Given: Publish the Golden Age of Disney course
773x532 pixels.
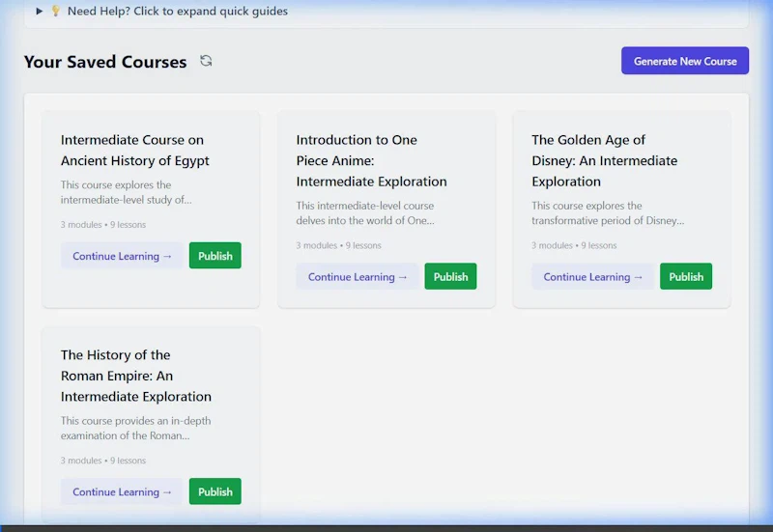Looking at the screenshot, I should tap(686, 276).
